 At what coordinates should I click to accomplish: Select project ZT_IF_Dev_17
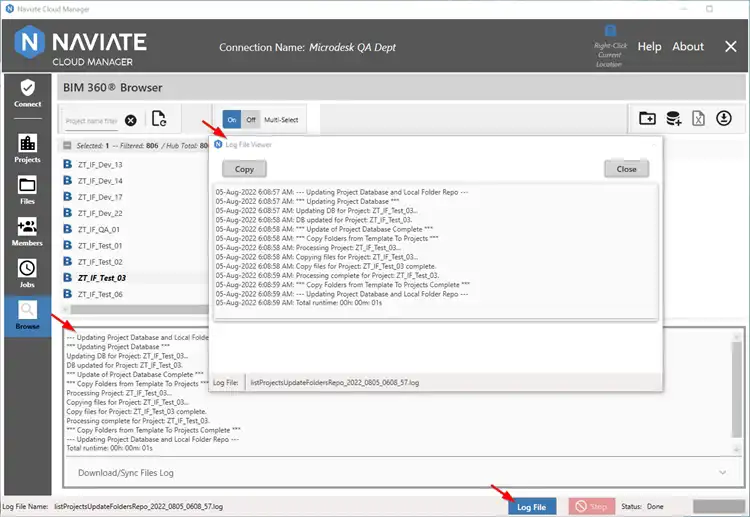(100, 197)
